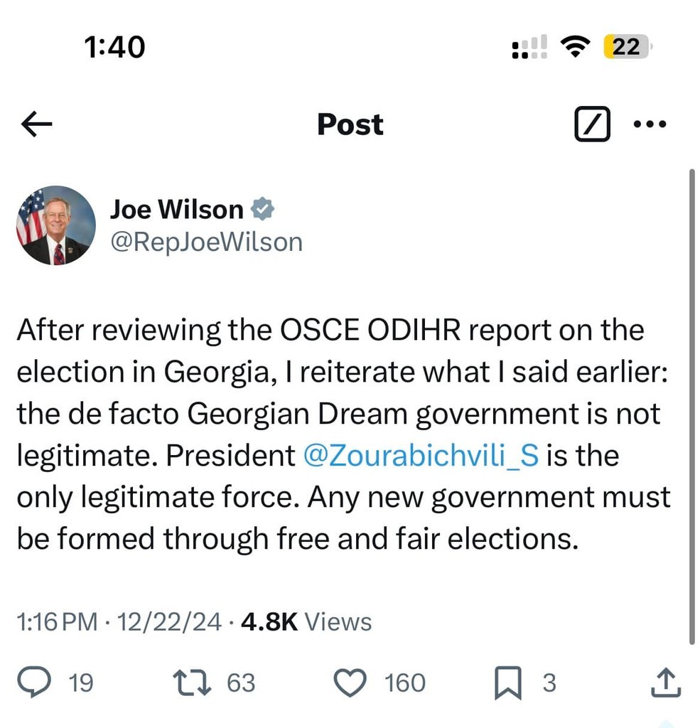Tap the heart icon to like the post
This screenshot has width=700, height=728.
[350, 682]
